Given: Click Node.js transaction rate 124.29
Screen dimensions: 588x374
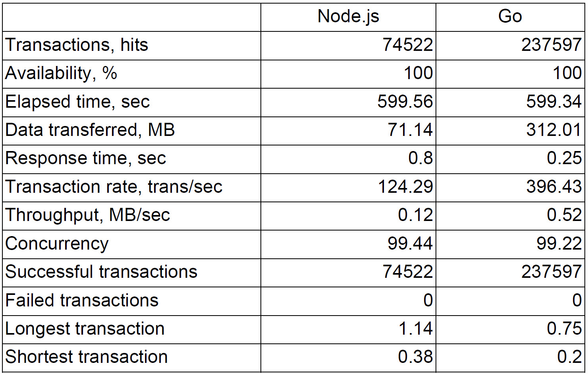Looking at the screenshot, I should [405, 187].
